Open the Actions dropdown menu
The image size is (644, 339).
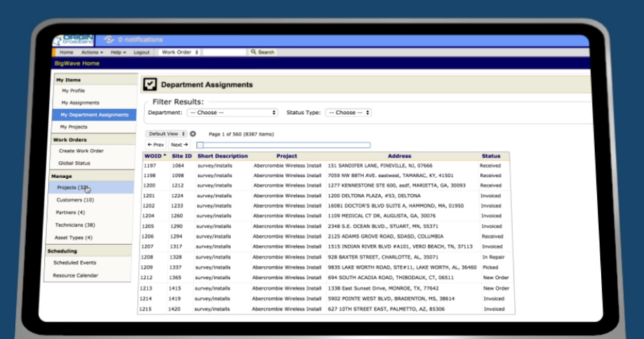(x=92, y=53)
